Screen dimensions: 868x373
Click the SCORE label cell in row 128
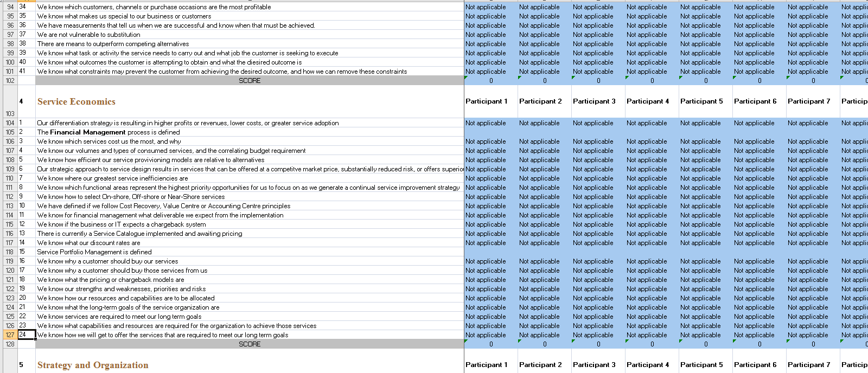tap(250, 344)
